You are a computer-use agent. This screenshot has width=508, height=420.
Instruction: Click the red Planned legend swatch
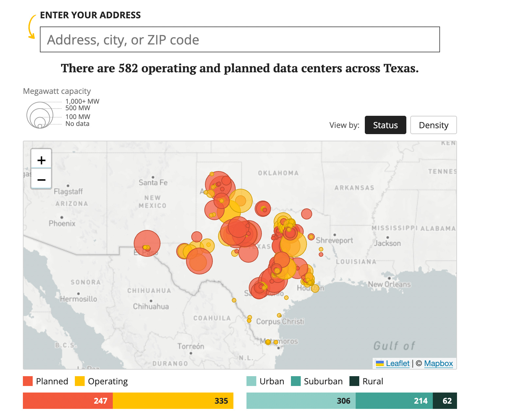pyautogui.click(x=28, y=381)
